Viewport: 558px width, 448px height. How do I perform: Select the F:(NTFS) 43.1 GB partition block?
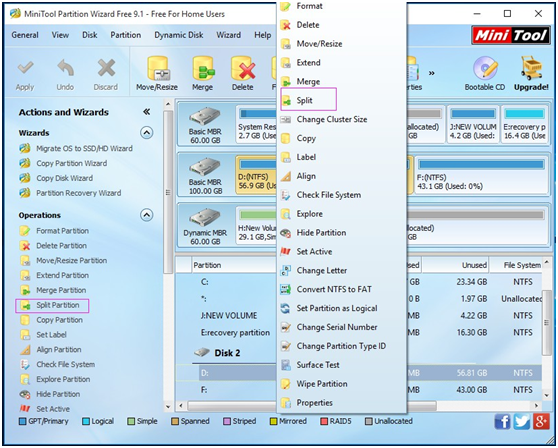click(x=481, y=175)
